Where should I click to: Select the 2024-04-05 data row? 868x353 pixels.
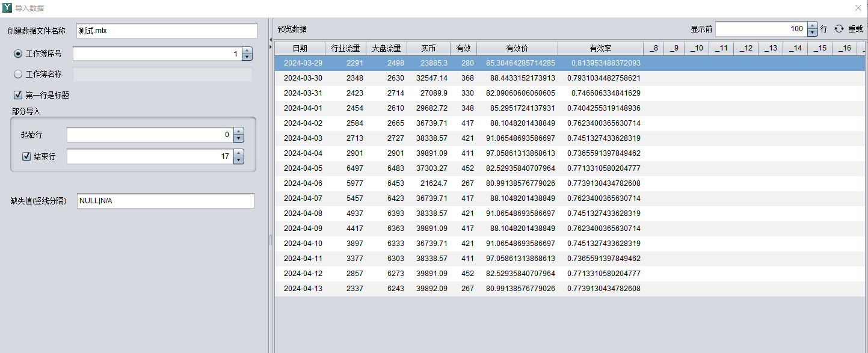click(457, 168)
